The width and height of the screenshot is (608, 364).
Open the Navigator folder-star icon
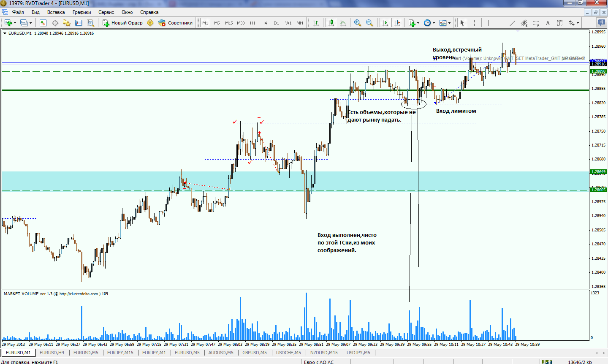click(67, 23)
